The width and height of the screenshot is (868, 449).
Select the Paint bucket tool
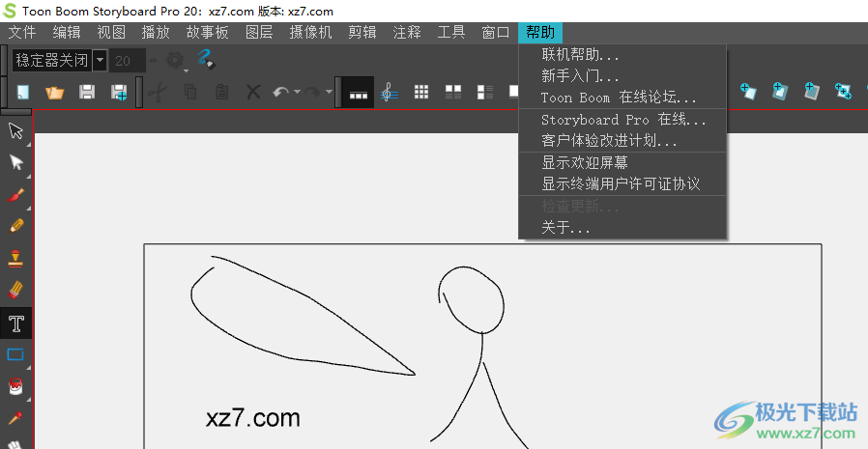(x=15, y=386)
